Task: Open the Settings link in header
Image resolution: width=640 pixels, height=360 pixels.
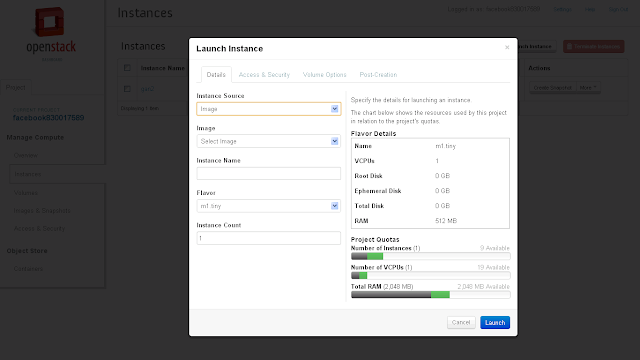Action: click(x=562, y=9)
